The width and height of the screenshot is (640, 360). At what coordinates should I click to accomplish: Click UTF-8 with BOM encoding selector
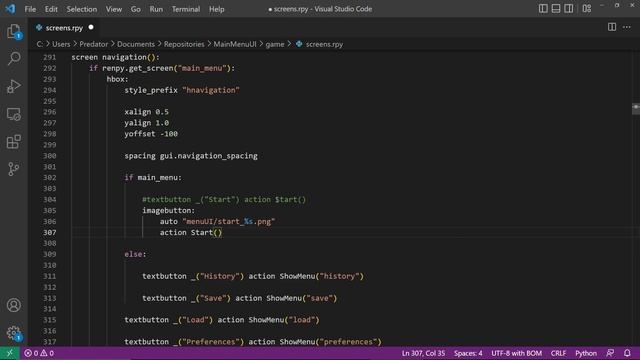coord(516,353)
